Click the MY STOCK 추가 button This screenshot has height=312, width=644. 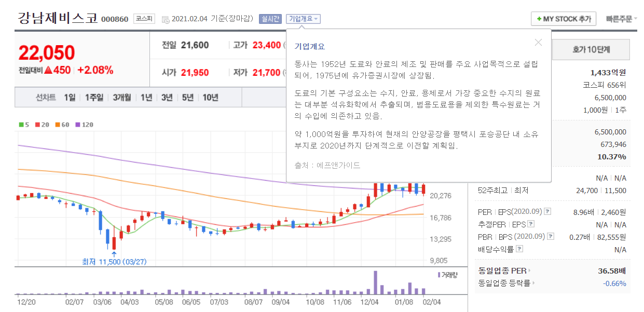click(x=564, y=19)
